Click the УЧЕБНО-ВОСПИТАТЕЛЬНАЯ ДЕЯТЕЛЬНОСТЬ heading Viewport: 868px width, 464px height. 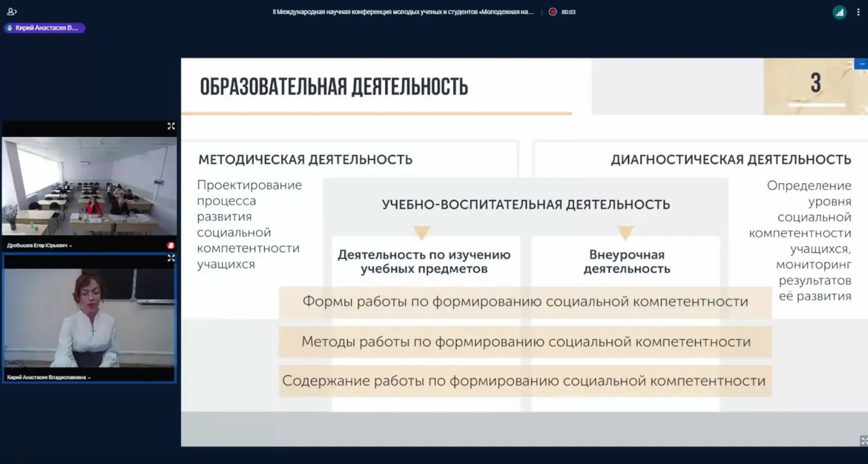526,204
